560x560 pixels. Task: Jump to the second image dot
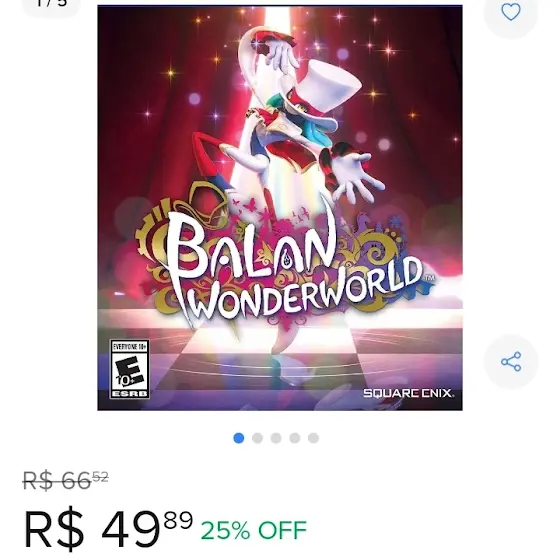[x=257, y=438]
